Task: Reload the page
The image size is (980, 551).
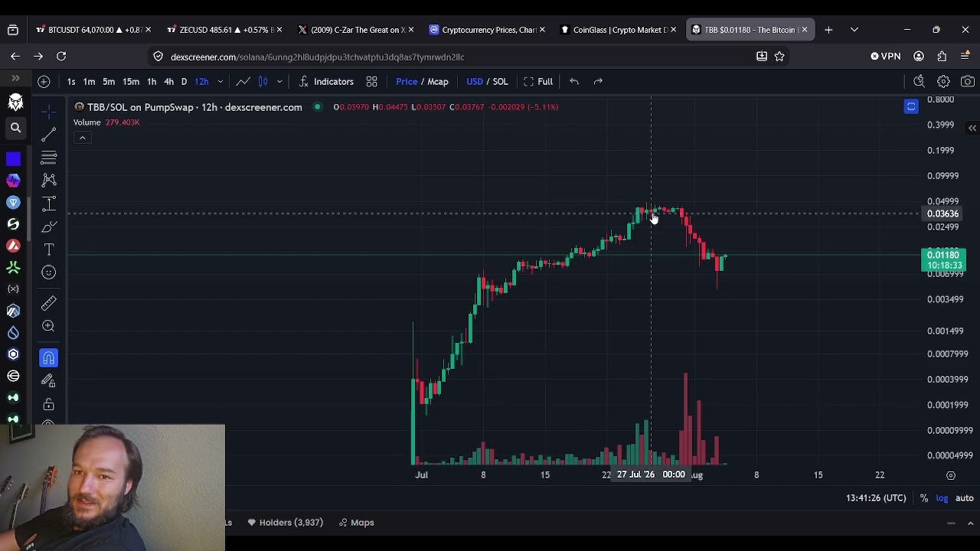Action: tap(61, 56)
